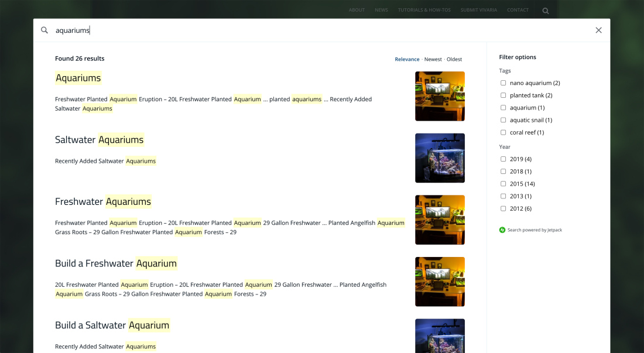The image size is (644, 353).
Task: Sort results by Newest
Action: [x=433, y=59]
